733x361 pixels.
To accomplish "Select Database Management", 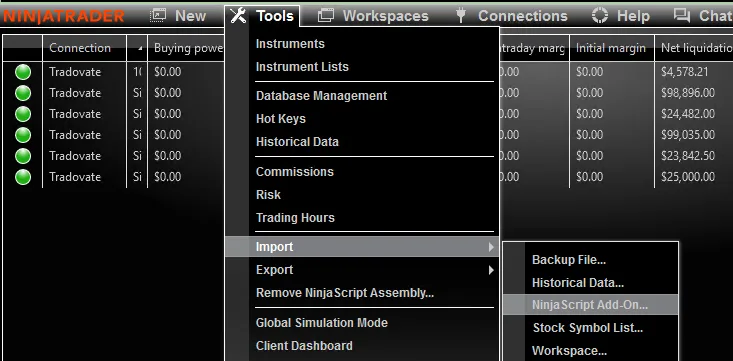I will 321,95.
